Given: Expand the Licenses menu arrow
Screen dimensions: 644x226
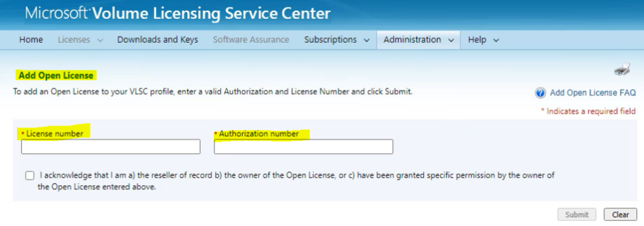Looking at the screenshot, I should [x=100, y=40].
